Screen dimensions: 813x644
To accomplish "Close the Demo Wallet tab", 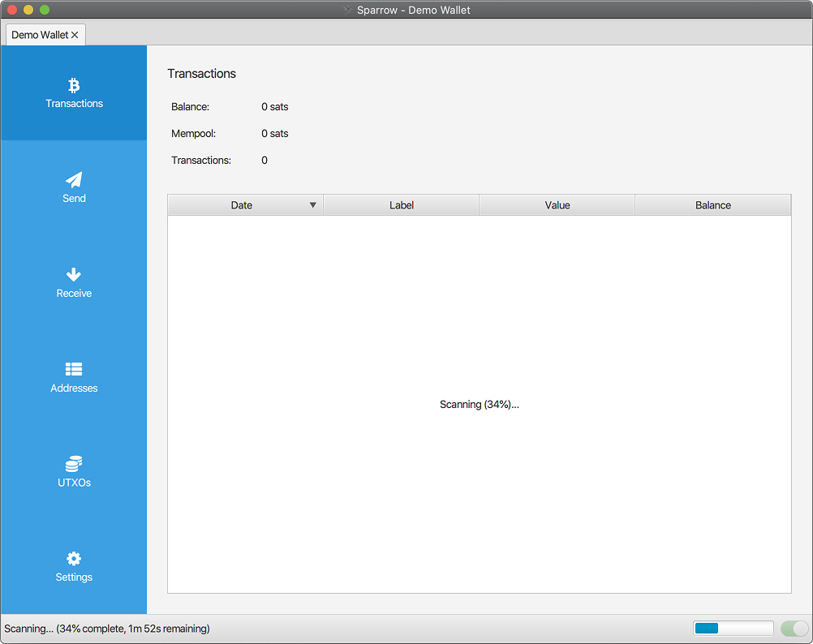I will pos(75,35).
